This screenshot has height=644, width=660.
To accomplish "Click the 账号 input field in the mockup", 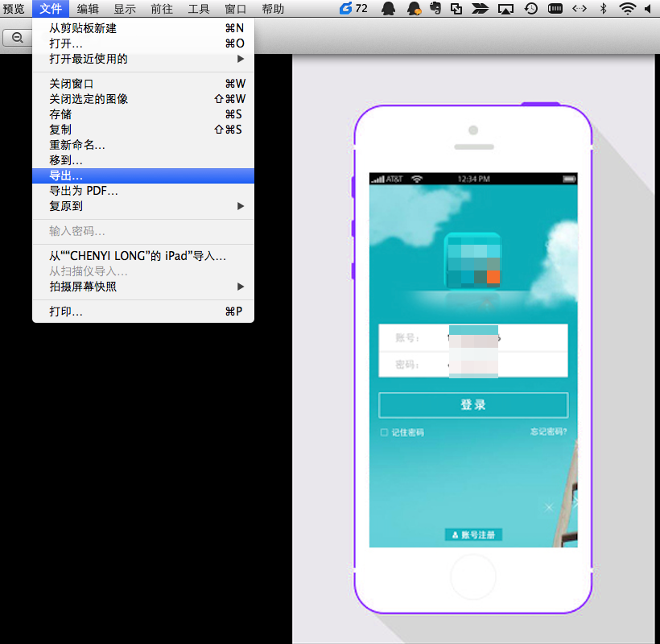I will [473, 338].
